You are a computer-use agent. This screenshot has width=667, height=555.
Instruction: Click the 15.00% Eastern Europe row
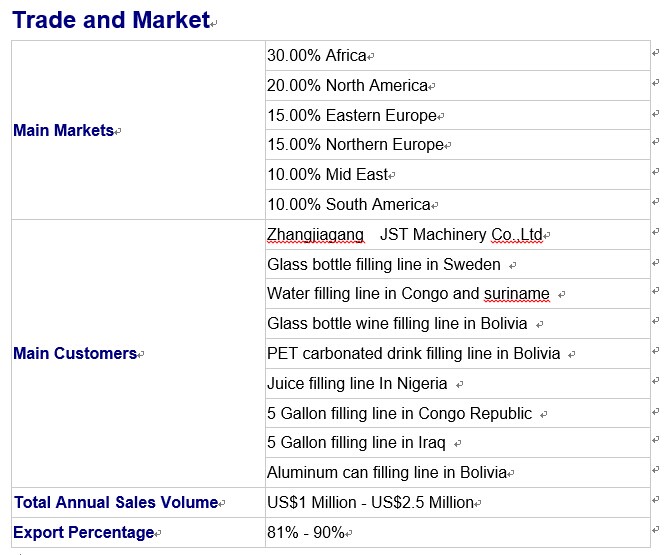pyautogui.click(x=458, y=115)
